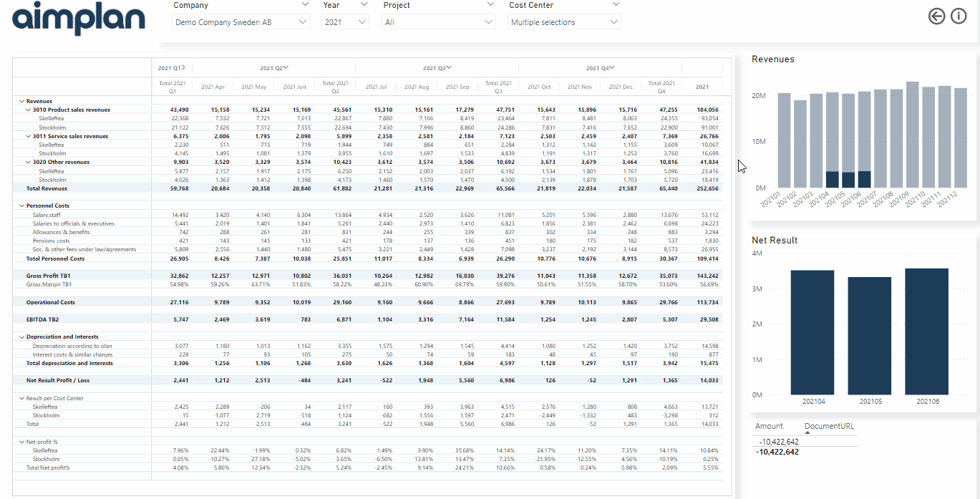Screen dimensions: 980x499
Task: Open the Company dropdown
Action: click(x=241, y=22)
